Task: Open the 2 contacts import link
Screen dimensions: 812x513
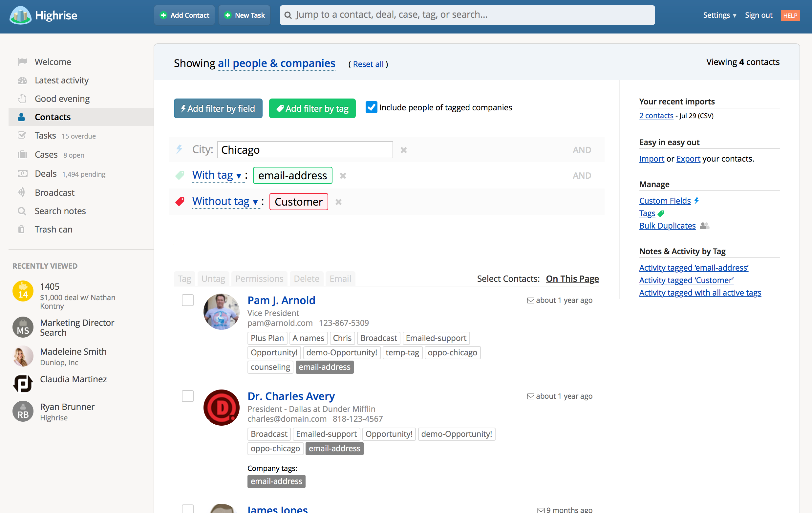Action: [x=656, y=116]
